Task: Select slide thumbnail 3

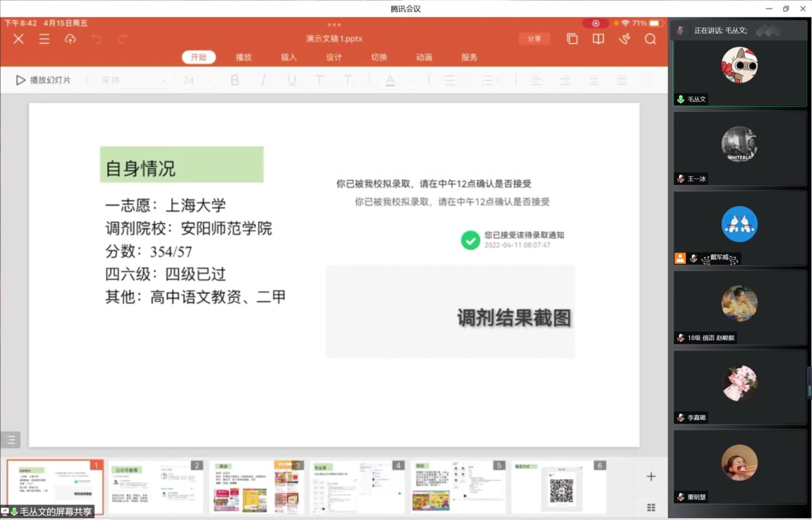Action: pyautogui.click(x=257, y=486)
